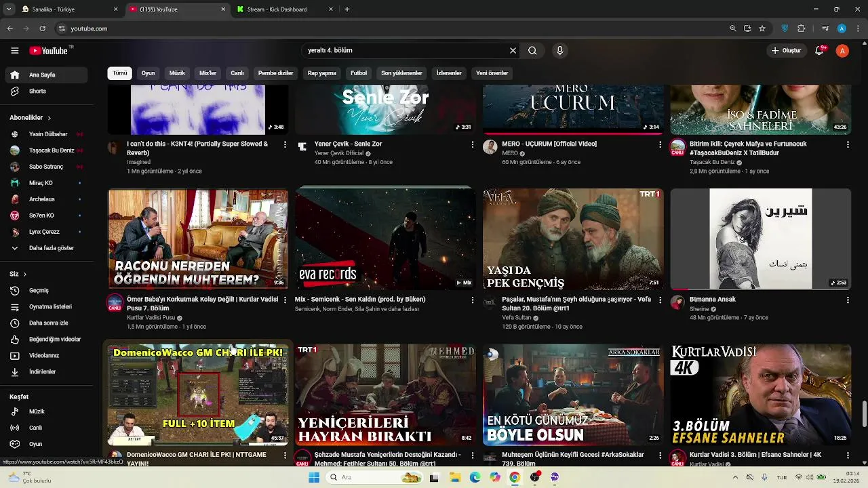Image resolution: width=868 pixels, height=488 pixels.
Task: Open options for Yener Çevik Senle Zor
Action: [x=473, y=144]
